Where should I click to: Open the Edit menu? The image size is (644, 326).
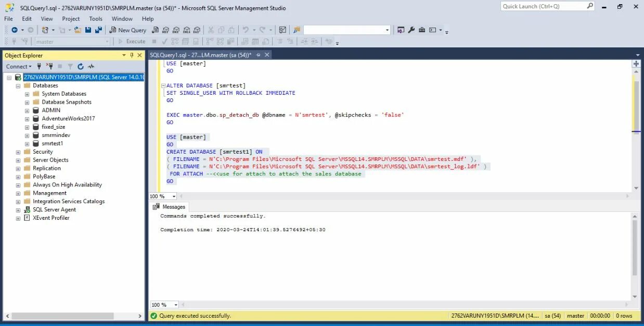click(x=27, y=19)
